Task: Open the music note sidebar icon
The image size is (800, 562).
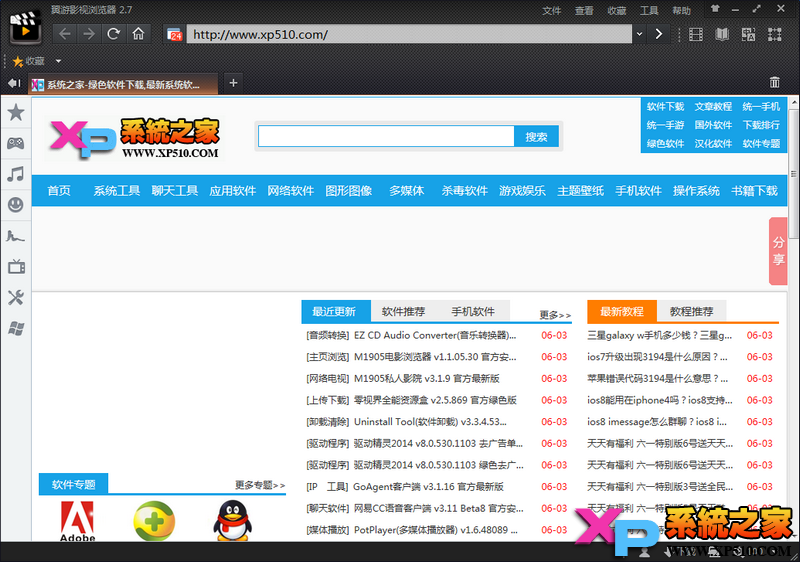Action: coord(16,174)
